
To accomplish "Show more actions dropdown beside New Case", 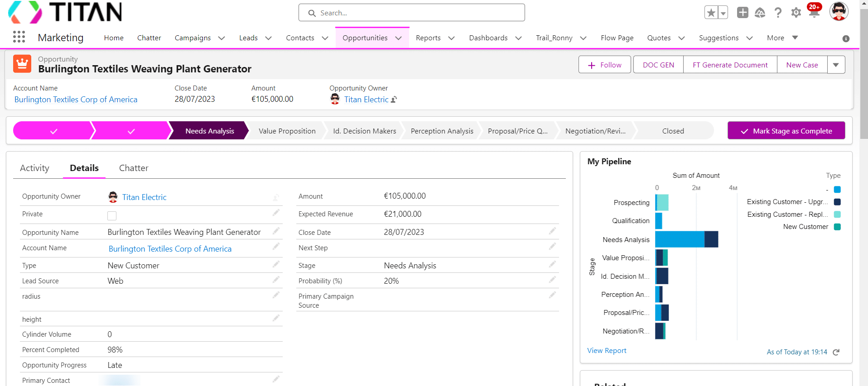I will pos(836,65).
